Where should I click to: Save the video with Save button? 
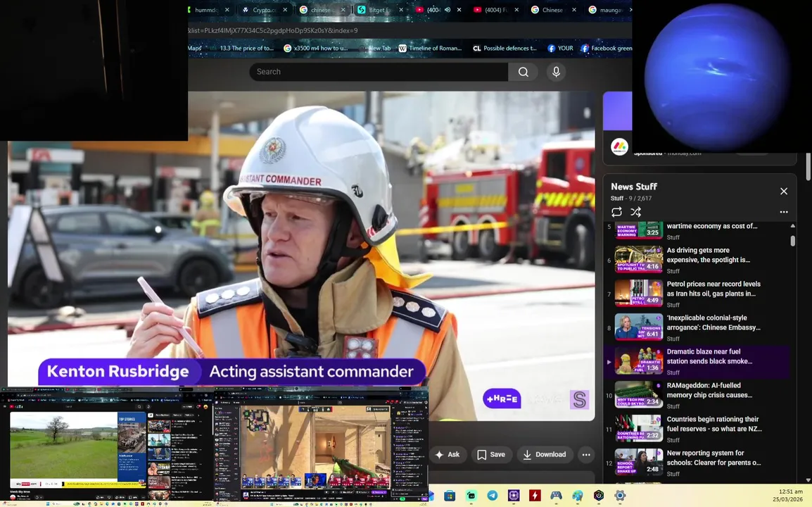491,455
